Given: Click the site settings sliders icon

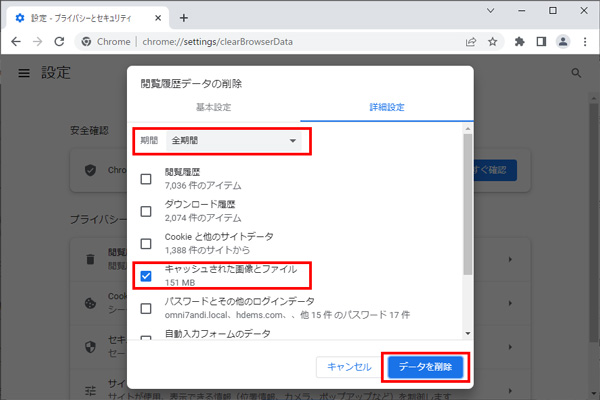Looking at the screenshot, I should pyautogui.click(x=90, y=391).
